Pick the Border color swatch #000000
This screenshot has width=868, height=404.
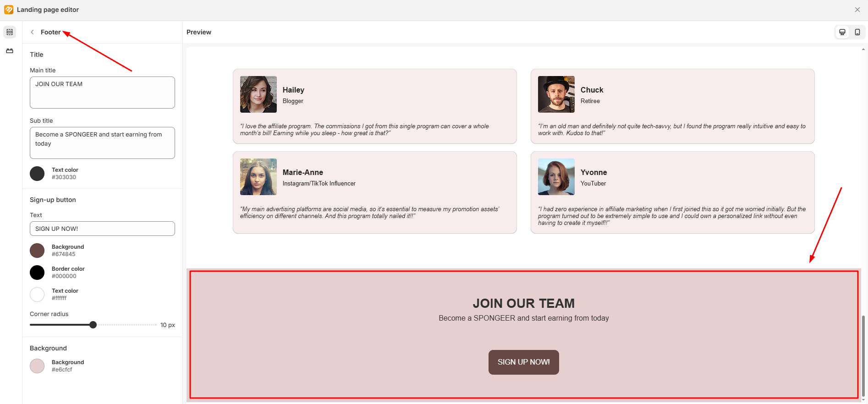(x=37, y=273)
